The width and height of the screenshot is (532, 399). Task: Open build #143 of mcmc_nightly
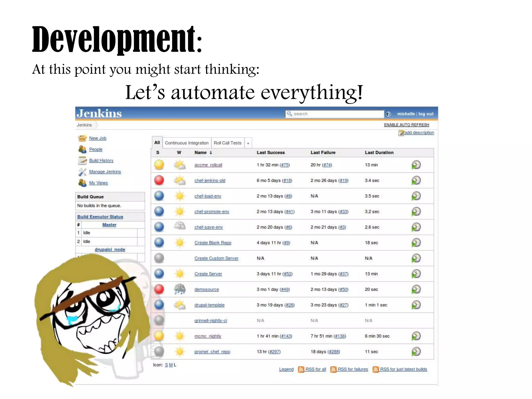pos(286,336)
